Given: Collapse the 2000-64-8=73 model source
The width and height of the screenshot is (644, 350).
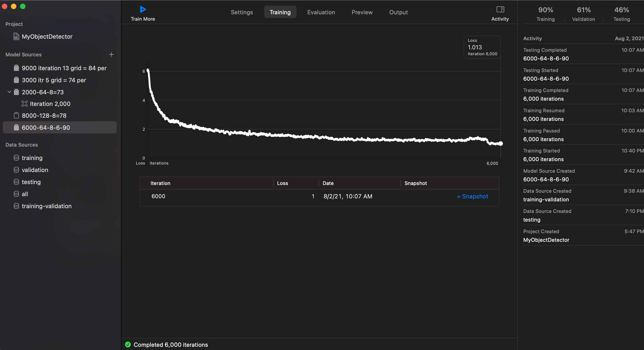Looking at the screenshot, I should (9, 92).
